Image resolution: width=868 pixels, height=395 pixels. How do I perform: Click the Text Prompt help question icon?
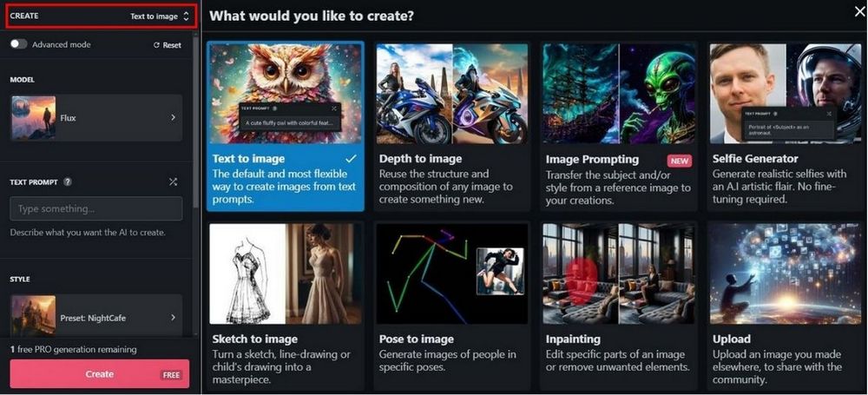coord(68,181)
